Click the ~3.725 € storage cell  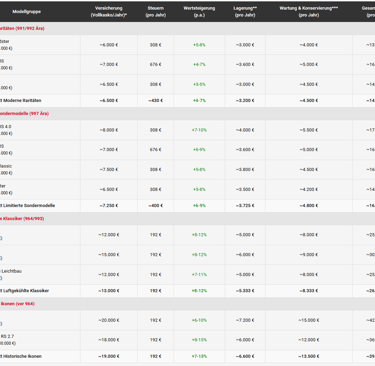pos(245,206)
